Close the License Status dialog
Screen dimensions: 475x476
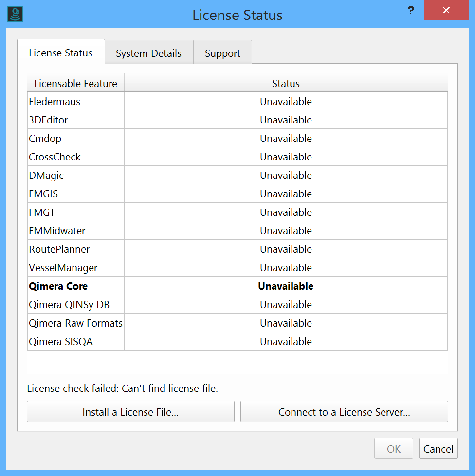click(446, 10)
